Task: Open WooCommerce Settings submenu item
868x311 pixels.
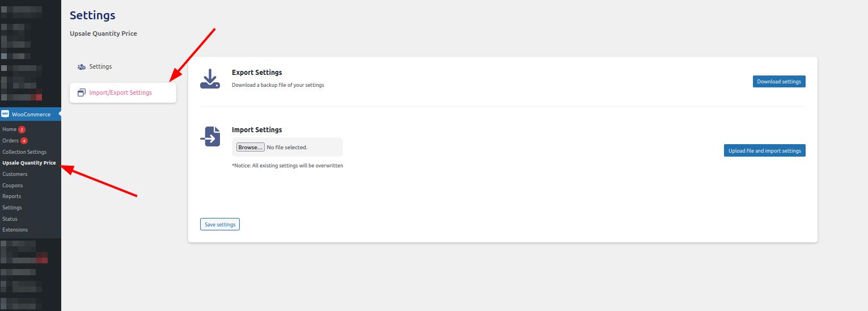Action: (12, 208)
